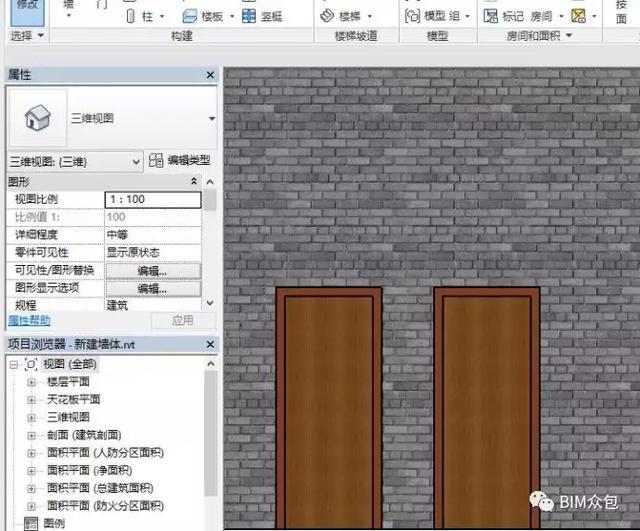
Task: Click the 图例 (Legend) icon in browser
Action: click(30, 523)
